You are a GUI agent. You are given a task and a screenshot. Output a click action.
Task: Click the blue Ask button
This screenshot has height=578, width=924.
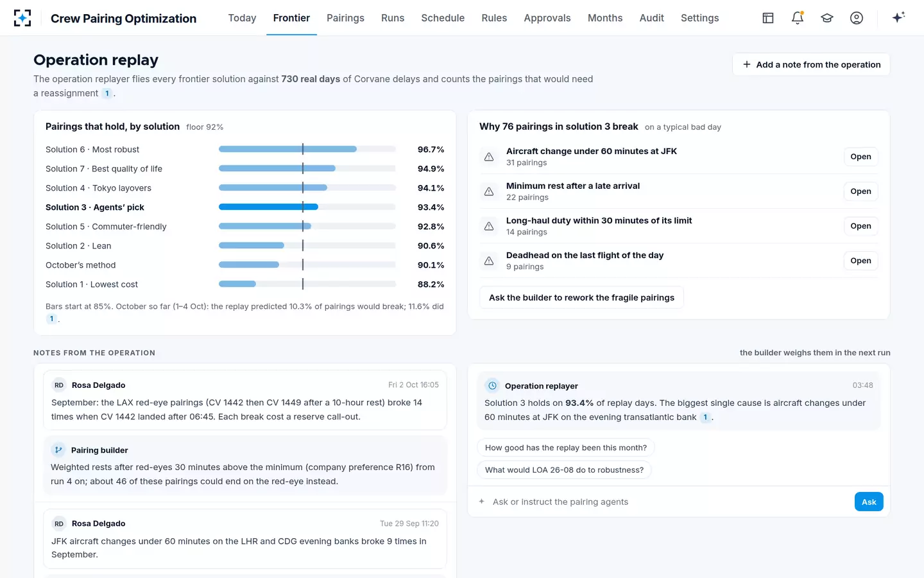pyautogui.click(x=869, y=502)
